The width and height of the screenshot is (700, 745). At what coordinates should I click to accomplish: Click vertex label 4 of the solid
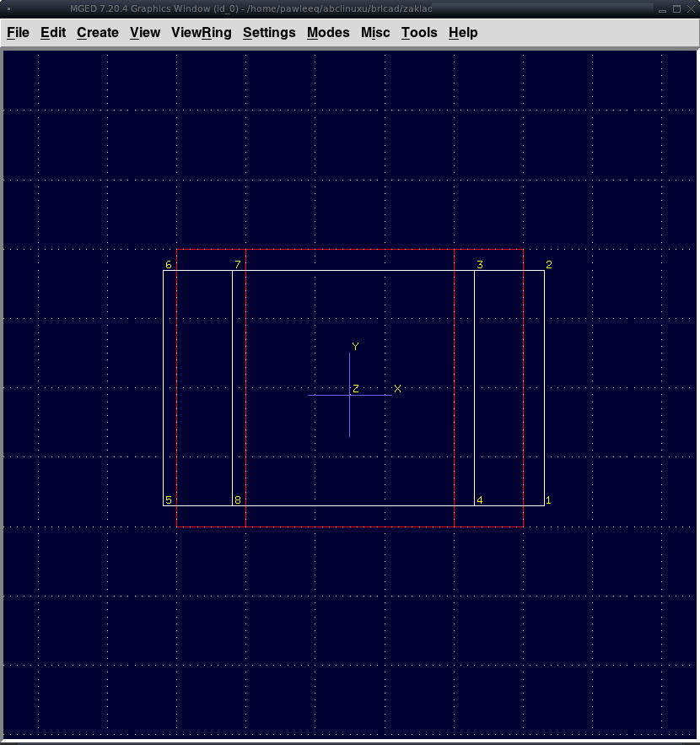(x=480, y=499)
